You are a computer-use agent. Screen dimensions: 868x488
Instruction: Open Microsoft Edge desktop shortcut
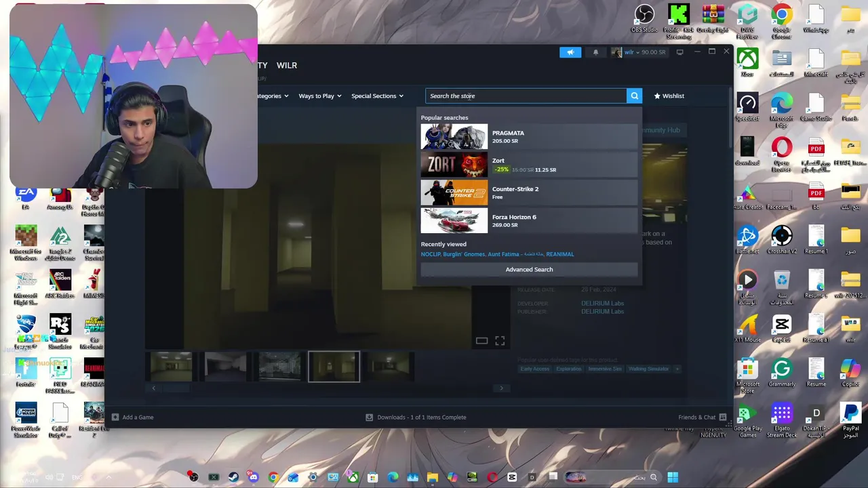click(781, 110)
